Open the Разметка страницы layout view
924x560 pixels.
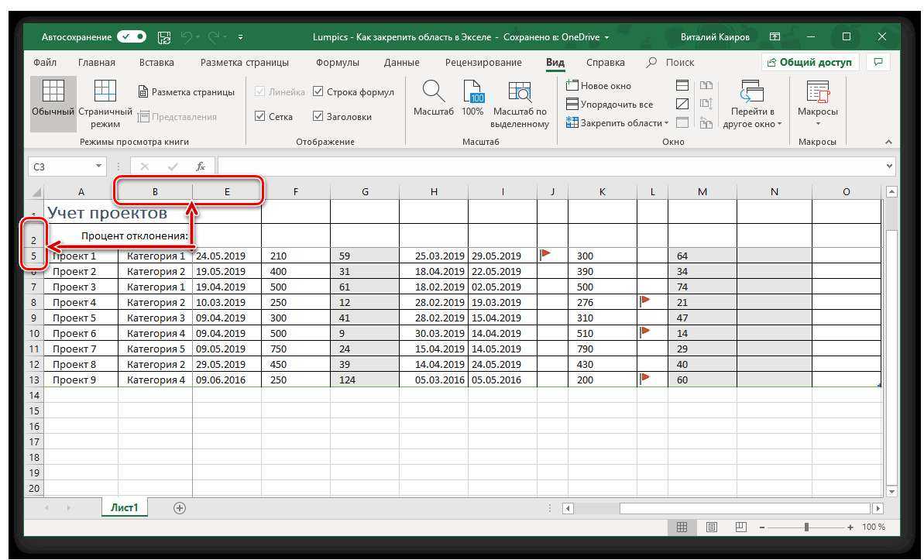186,92
